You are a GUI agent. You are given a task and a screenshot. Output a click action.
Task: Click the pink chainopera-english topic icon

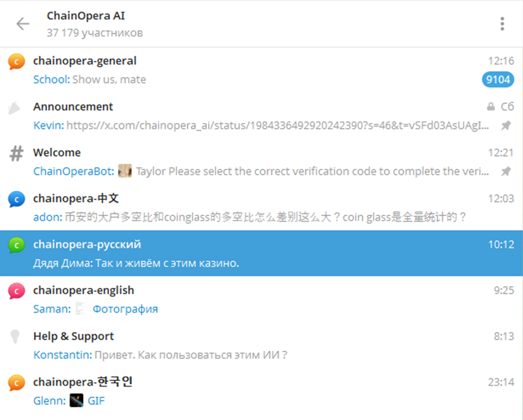tap(16, 291)
